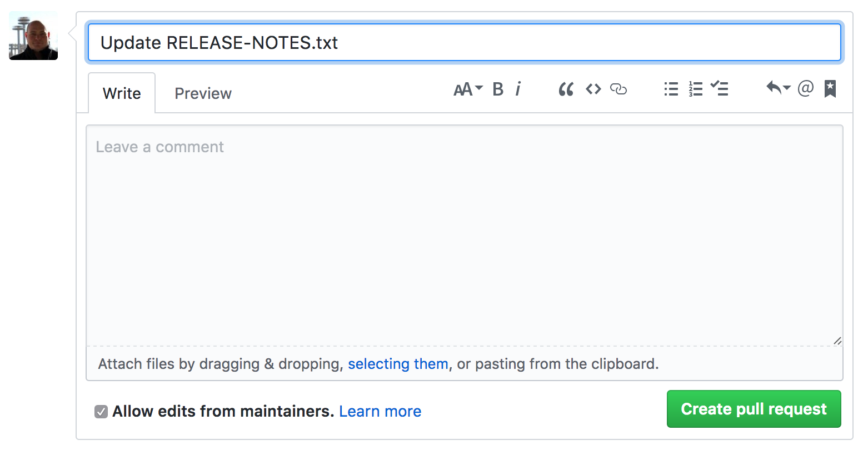Open the Learn more link

(x=380, y=411)
